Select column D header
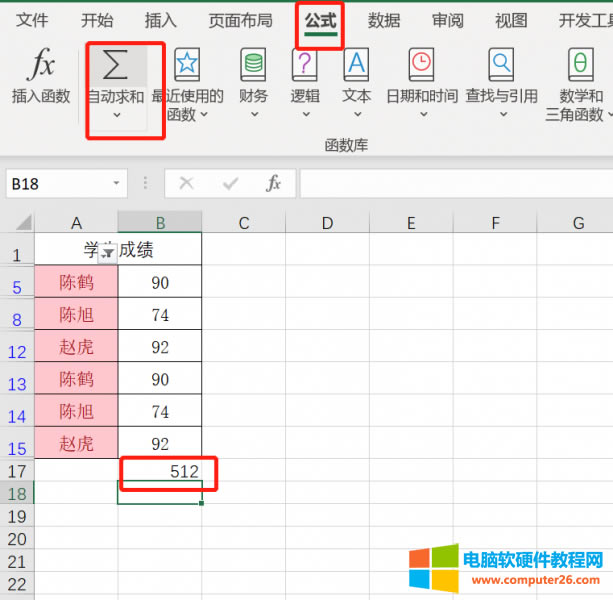Screen dimensions: 613x600 (x=328, y=223)
